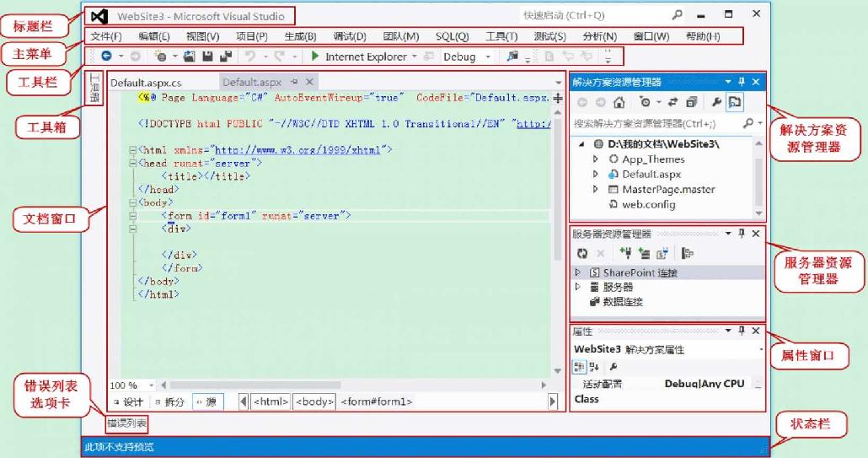Open the 编辑(E) menu
868x458 pixels.
point(154,36)
